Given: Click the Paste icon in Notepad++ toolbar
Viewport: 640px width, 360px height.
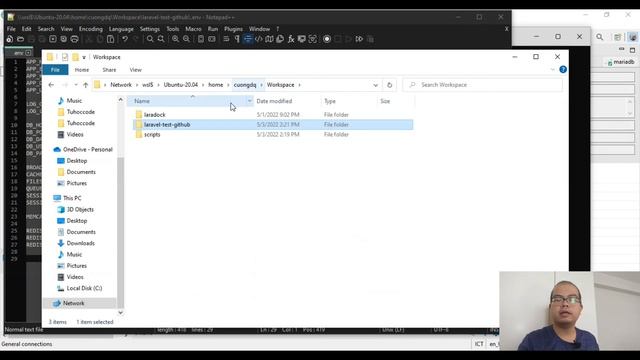Looking at the screenshot, I should pyautogui.click(x=111, y=39).
